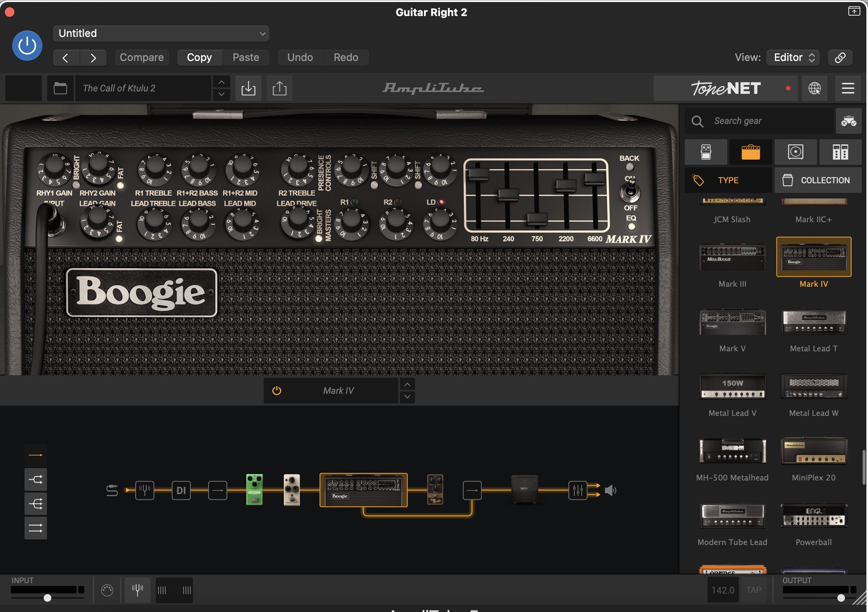Image resolution: width=868 pixels, height=612 pixels.
Task: Click the export share icon
Action: (x=280, y=88)
